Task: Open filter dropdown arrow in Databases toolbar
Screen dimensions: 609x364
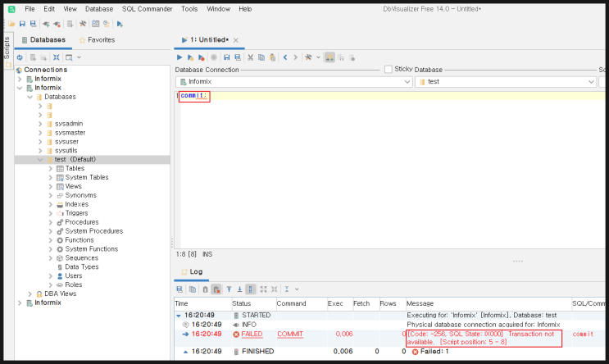Action: click(79, 57)
